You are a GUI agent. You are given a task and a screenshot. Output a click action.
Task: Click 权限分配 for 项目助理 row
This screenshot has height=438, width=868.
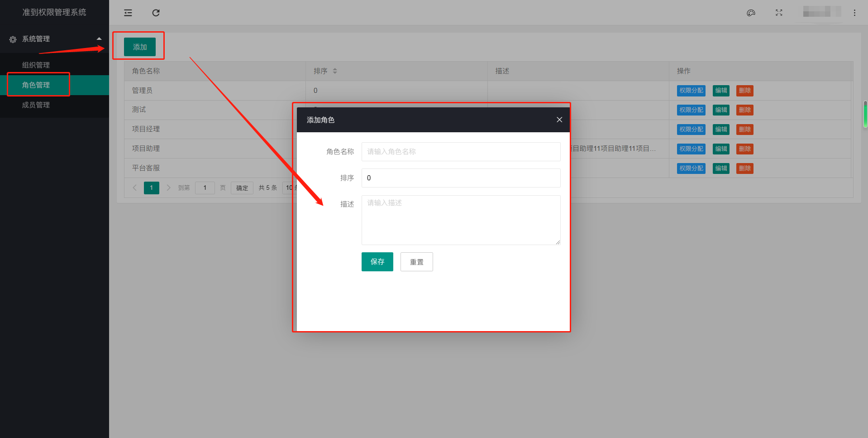click(x=691, y=149)
